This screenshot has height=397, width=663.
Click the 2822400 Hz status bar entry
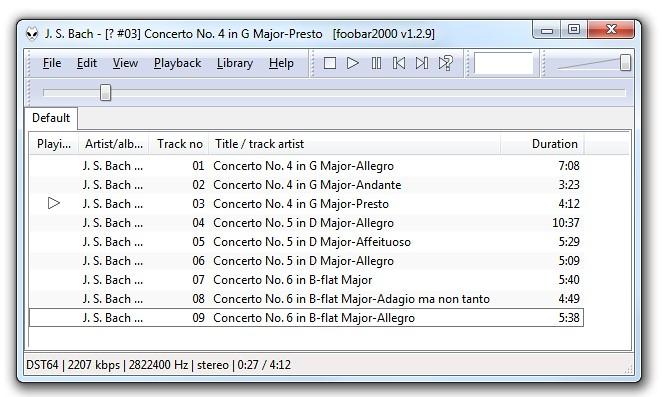point(159,365)
